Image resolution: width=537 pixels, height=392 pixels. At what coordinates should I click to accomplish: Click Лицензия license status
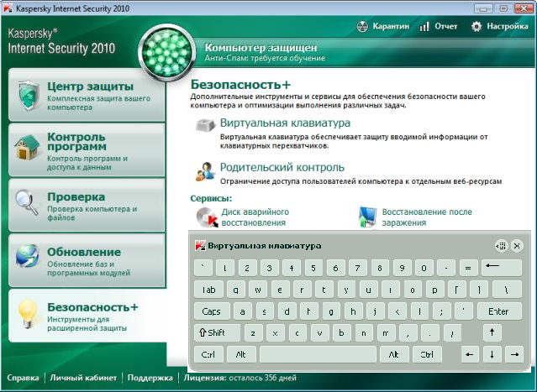point(240,378)
